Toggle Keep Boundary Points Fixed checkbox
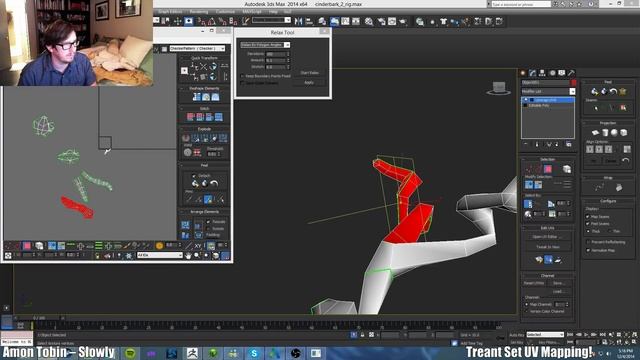The image size is (640, 360). [x=242, y=76]
